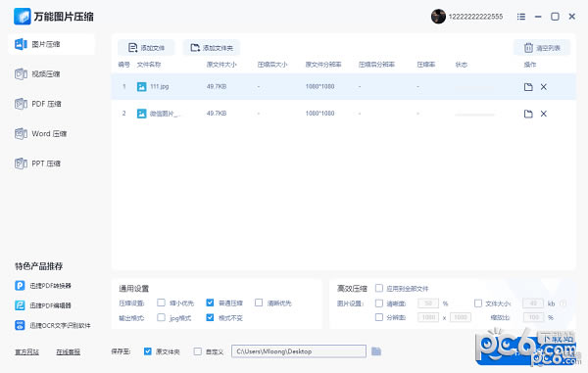Click the app logo beside 万能图片压缩
This screenshot has height=373, width=588.
[x=23, y=17]
